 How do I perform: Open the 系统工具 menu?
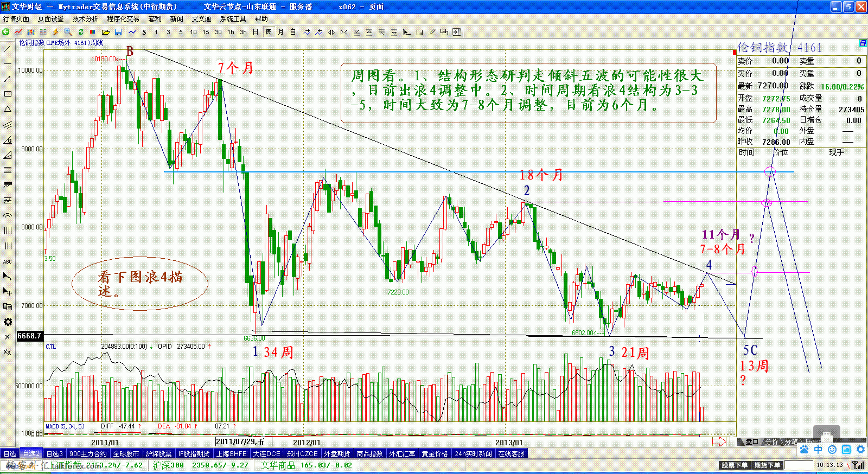pos(233,18)
